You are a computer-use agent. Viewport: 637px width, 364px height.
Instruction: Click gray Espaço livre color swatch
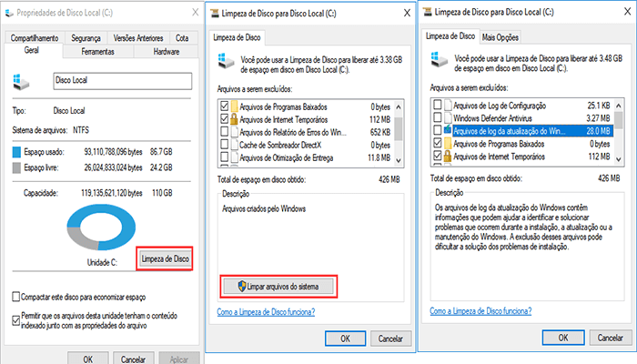(16, 167)
